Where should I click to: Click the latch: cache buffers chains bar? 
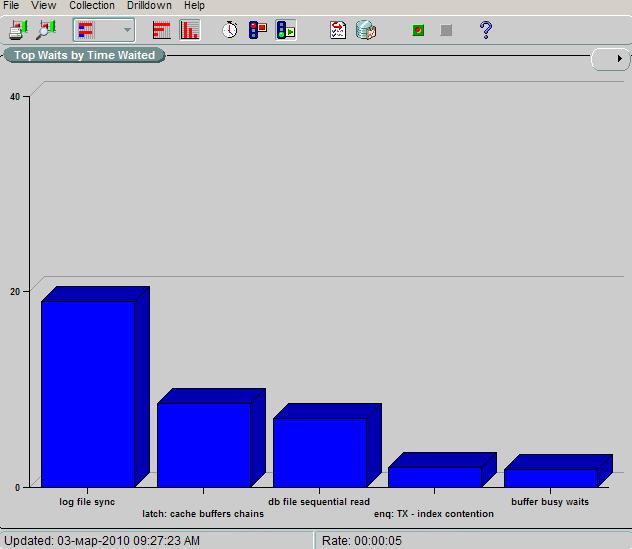pyautogui.click(x=204, y=444)
